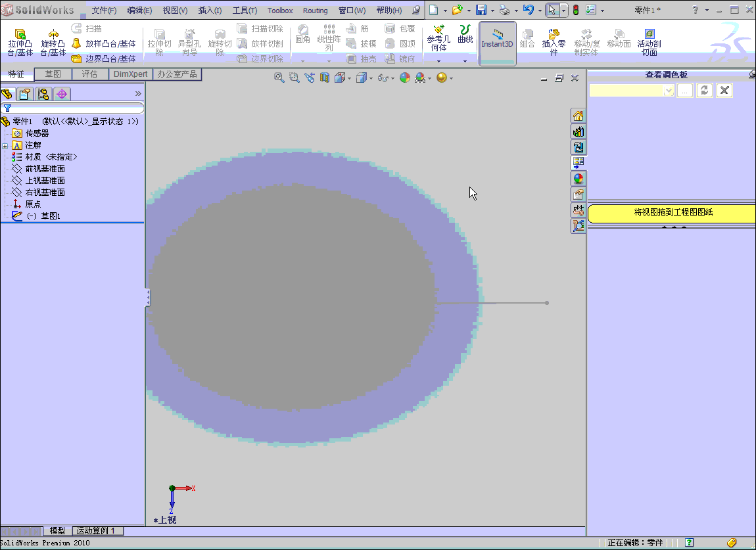Open the Help (帮助) menu
This screenshot has width=756, height=550.
coord(389,10)
